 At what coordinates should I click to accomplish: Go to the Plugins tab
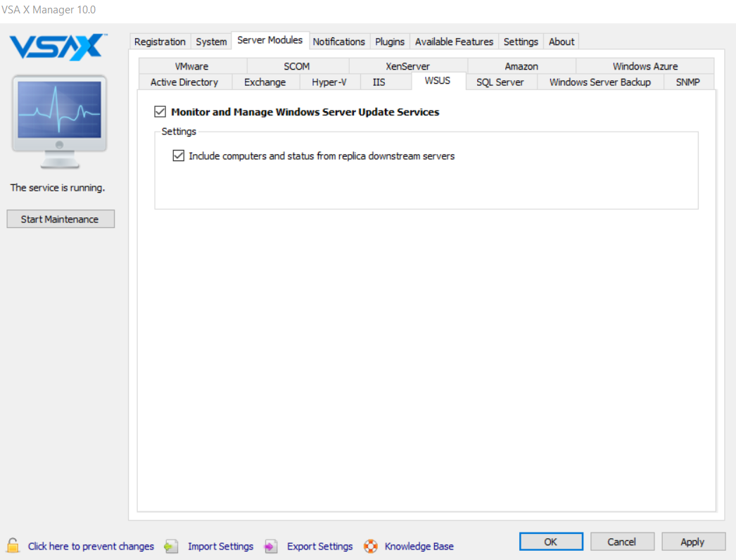(390, 42)
